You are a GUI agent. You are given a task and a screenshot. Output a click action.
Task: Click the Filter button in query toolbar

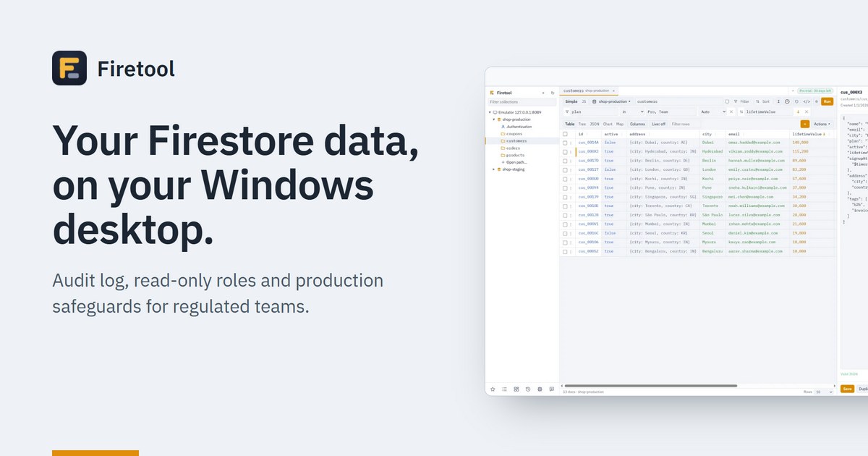(741, 101)
